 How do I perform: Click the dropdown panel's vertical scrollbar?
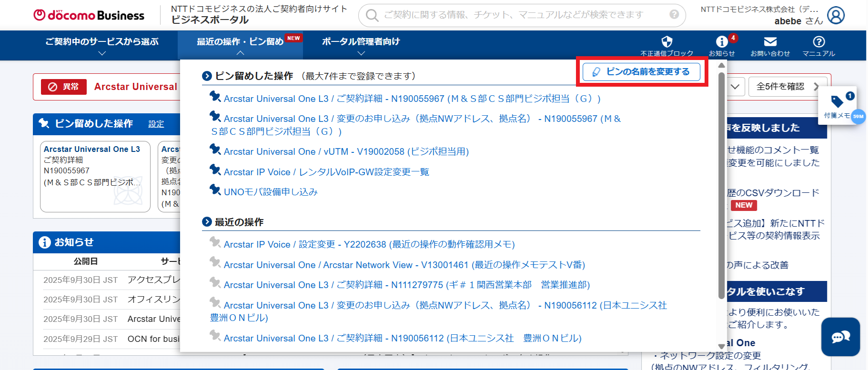(x=721, y=186)
